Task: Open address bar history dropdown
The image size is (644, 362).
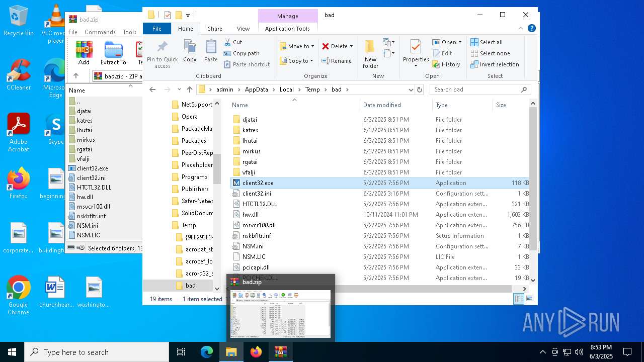Action: click(411, 89)
